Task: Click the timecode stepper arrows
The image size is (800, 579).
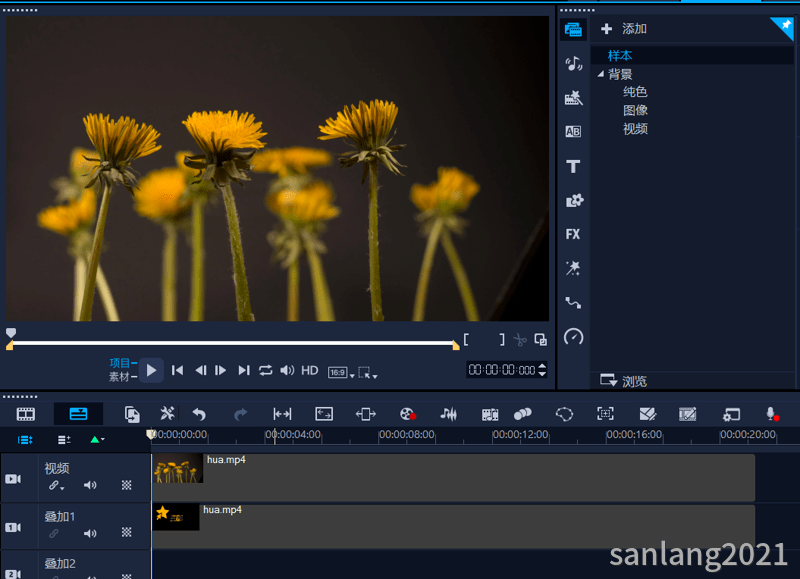Action: coord(542,370)
